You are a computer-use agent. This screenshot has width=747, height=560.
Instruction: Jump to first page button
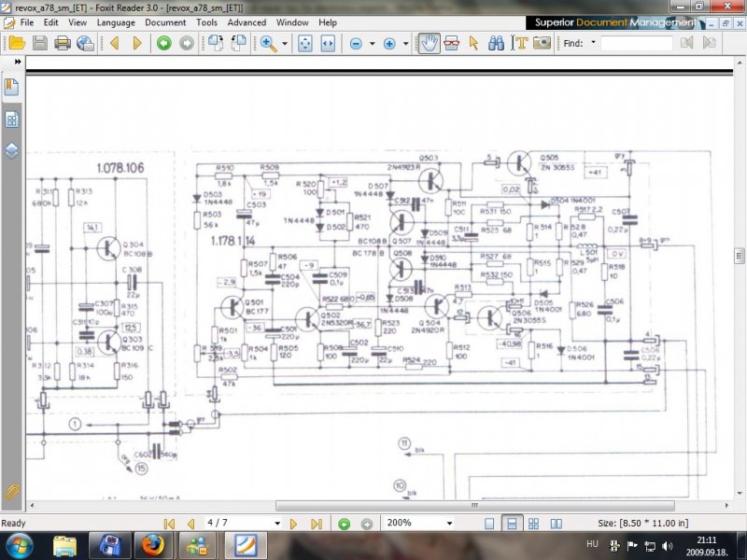pyautogui.click(x=169, y=524)
